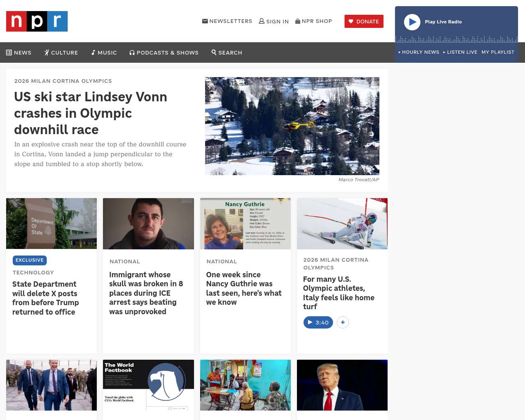Click the Marco Trovati/AP photo credit
Image resolution: width=525 pixels, height=420 pixels.
[359, 180]
